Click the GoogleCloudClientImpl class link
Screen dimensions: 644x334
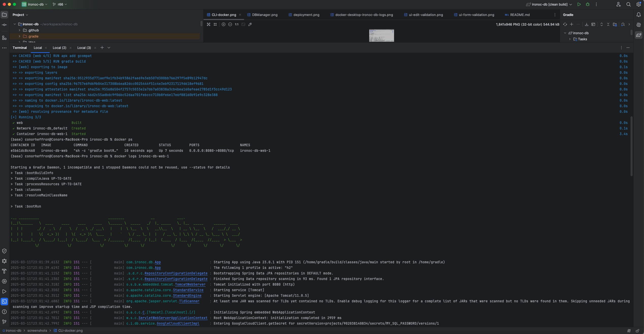pyautogui.click(x=178, y=323)
